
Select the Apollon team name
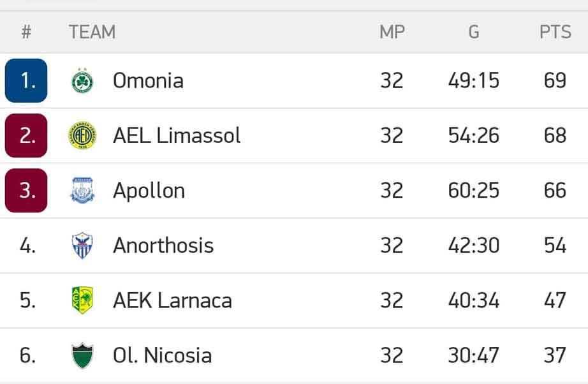click(x=149, y=191)
